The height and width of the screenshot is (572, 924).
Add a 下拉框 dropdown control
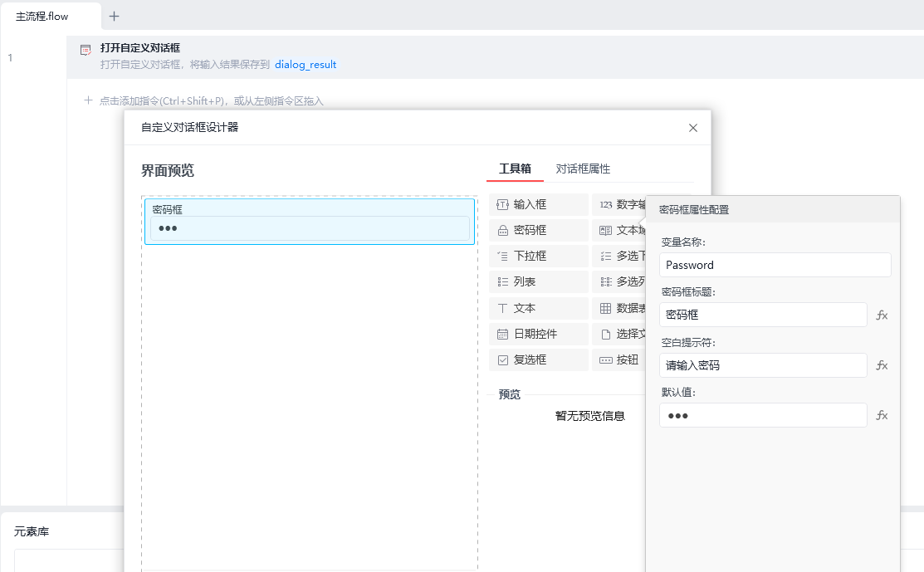538,257
